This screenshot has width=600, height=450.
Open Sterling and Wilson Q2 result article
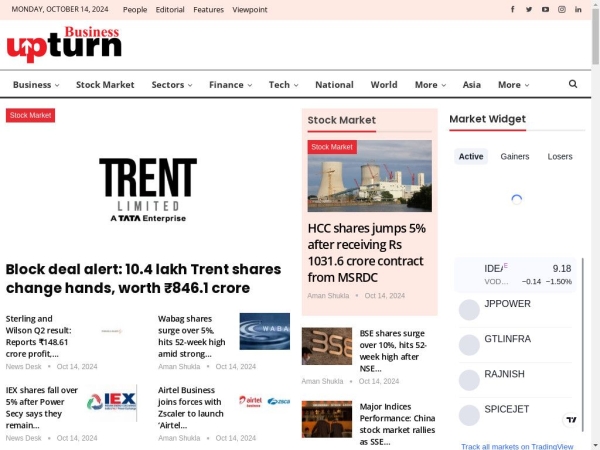click(38, 336)
